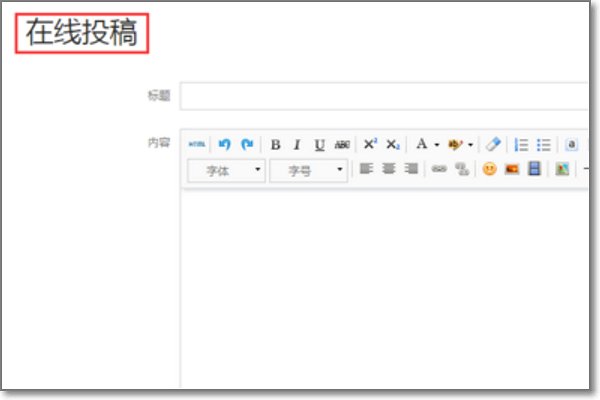Redo the last edit
The width and height of the screenshot is (600, 400).
(x=247, y=144)
